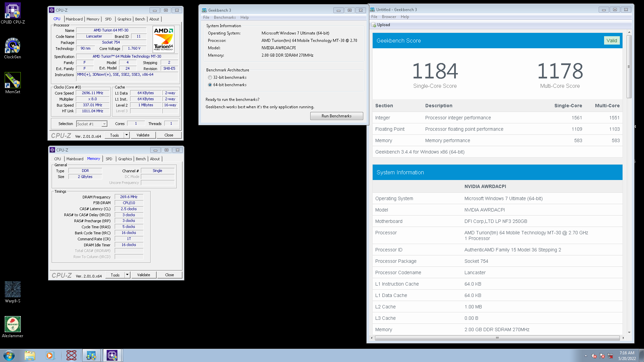Click the Untitled - Geekbench 3 title icon
The image size is (644, 362).
[x=372, y=9]
